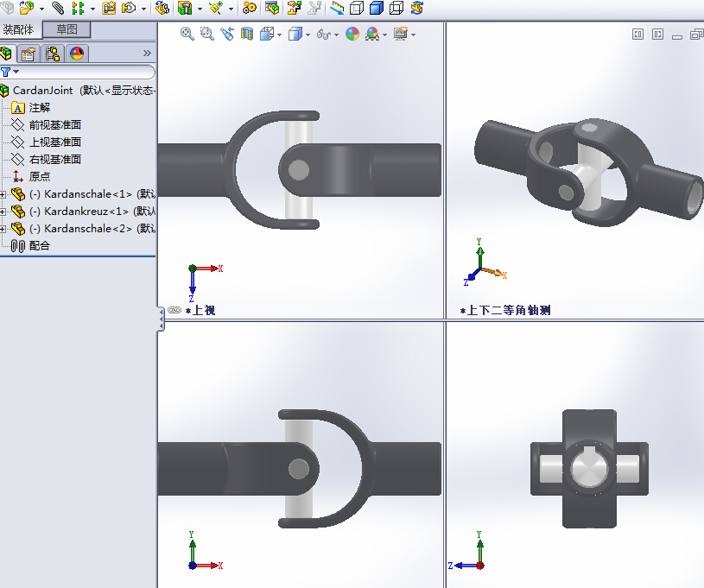The width and height of the screenshot is (704, 588).
Task: Select 原点 origin item
Action: pos(31,176)
